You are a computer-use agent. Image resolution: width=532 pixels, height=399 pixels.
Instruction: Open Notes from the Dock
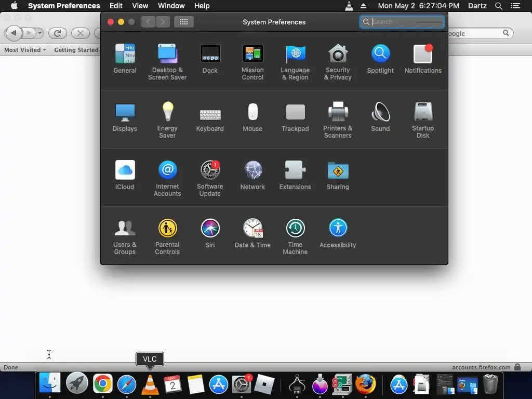(x=196, y=384)
